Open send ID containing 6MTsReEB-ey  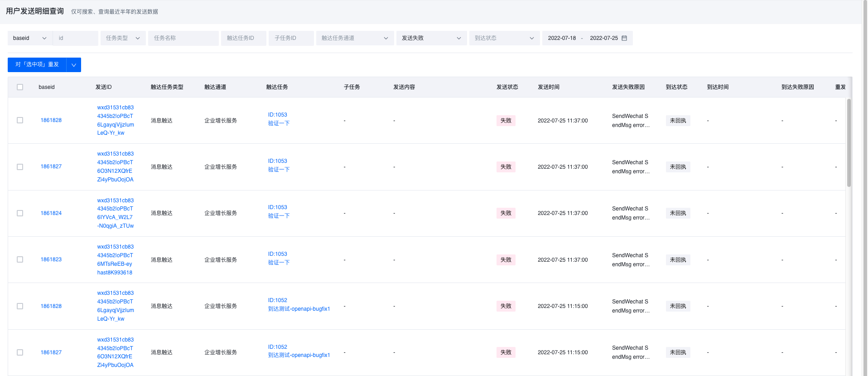pos(116,259)
